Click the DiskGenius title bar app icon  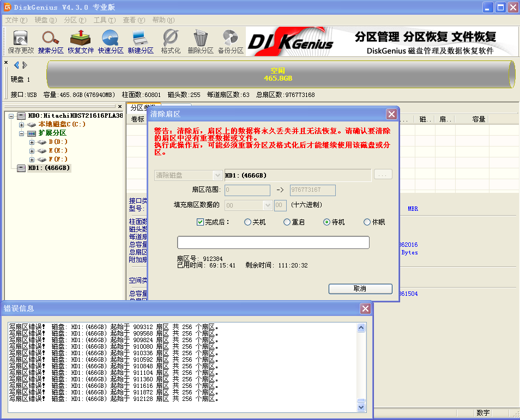[7, 7]
